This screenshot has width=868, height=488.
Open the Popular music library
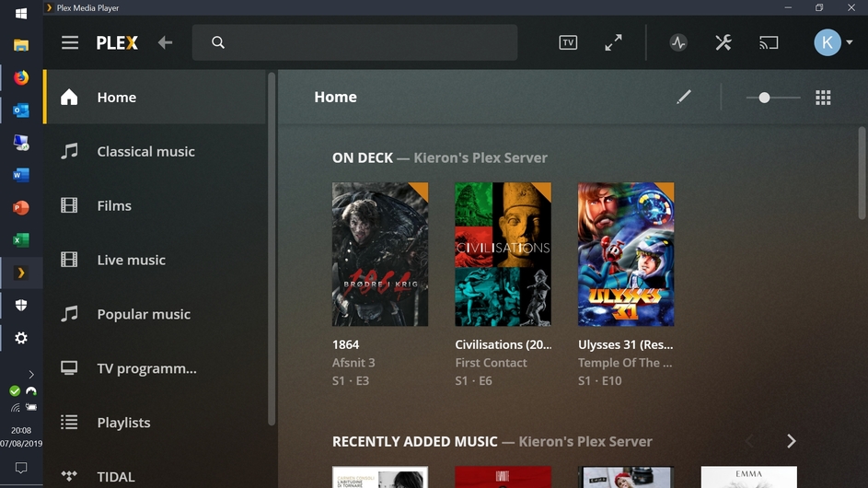tap(155, 314)
